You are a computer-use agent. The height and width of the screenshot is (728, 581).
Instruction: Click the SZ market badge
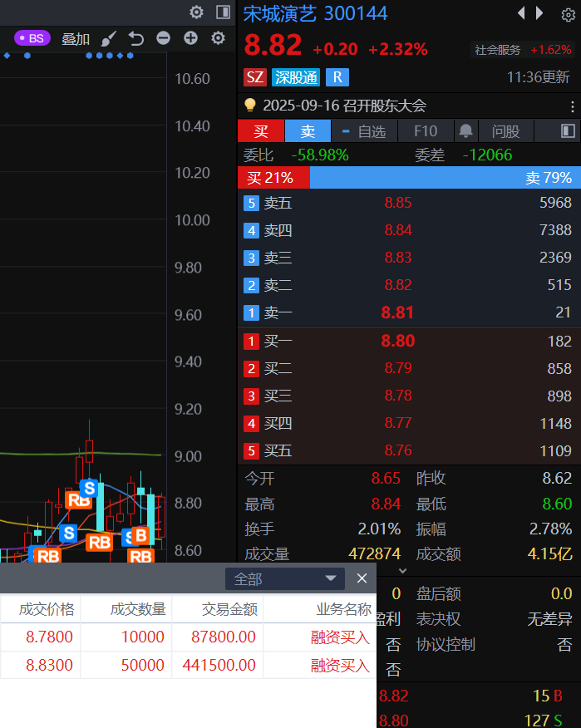point(255,77)
